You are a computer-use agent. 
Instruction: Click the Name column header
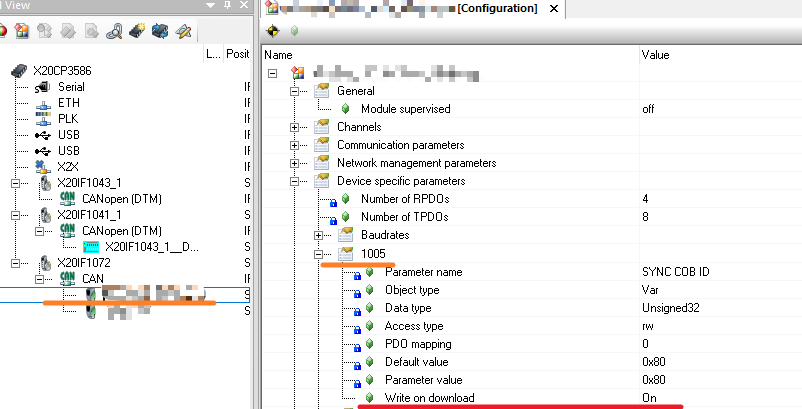[451, 55]
